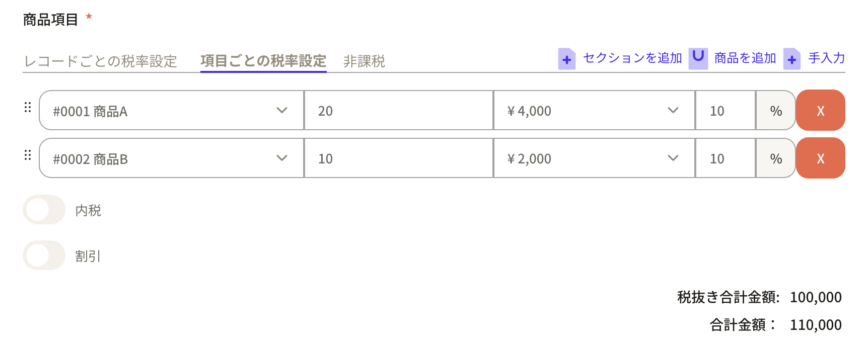Expand the ¥4,000 price dropdown

[x=594, y=111]
